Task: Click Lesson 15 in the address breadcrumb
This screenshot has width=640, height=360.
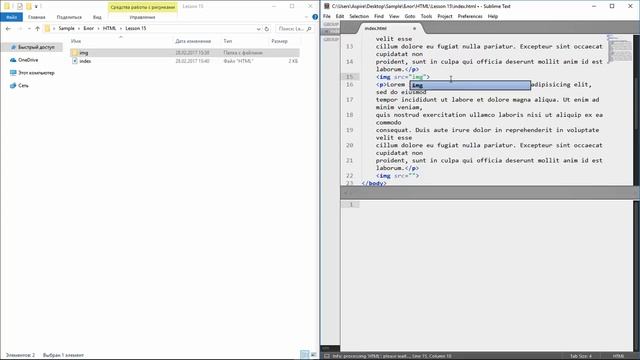Action: click(136, 29)
